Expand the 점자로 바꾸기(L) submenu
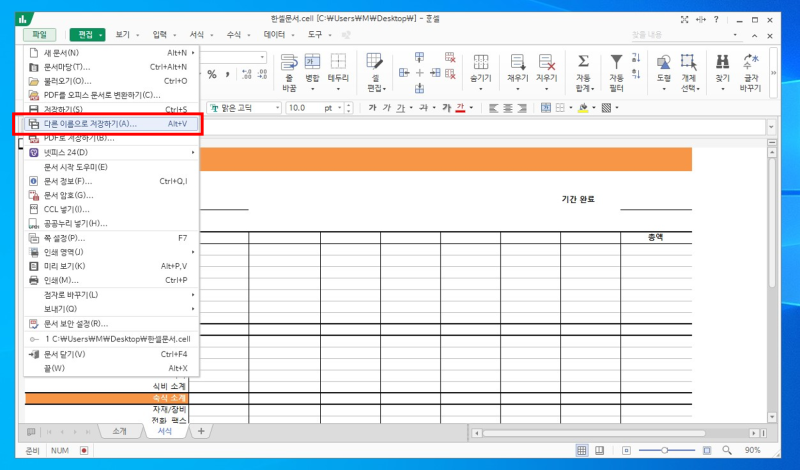800x470 pixels. click(x=193, y=295)
